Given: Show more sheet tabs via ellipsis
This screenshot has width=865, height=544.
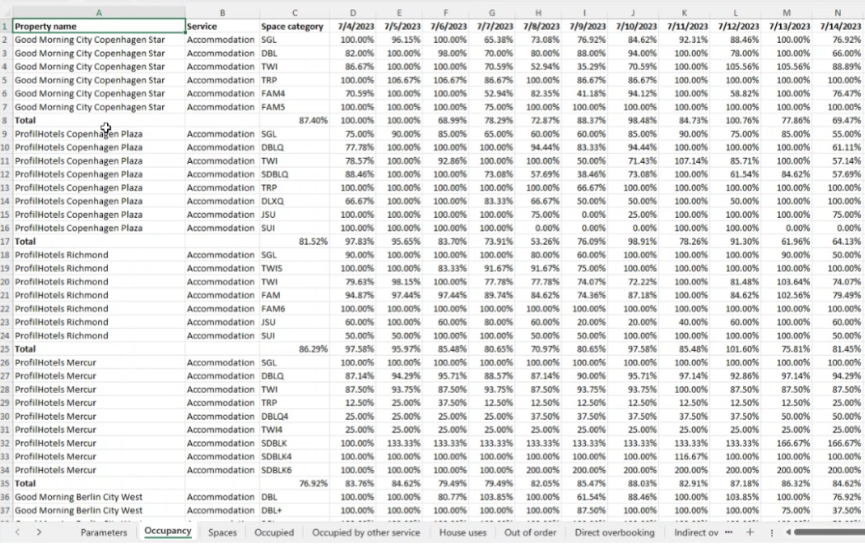Looking at the screenshot, I should coord(729,532).
